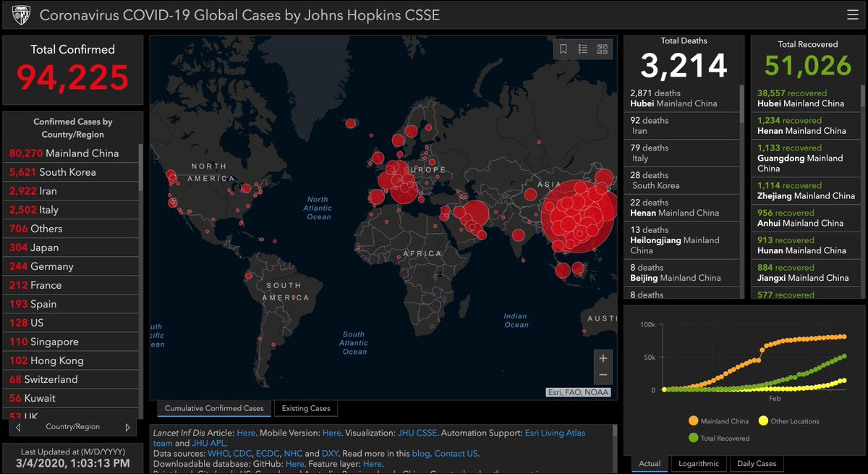Toggle Other Locations series in chart legend
Viewport: 868px width, 474px height.
[788, 421]
